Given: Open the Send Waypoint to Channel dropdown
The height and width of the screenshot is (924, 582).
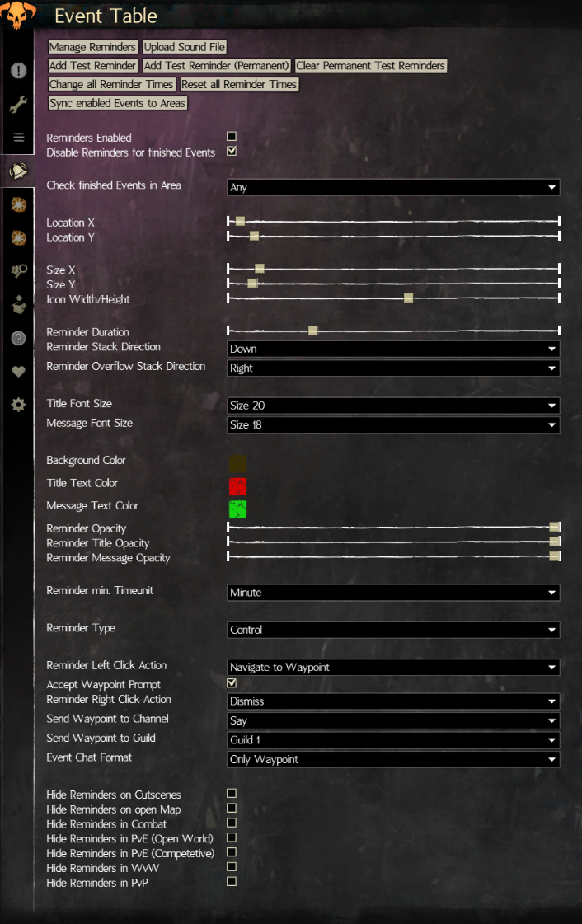Looking at the screenshot, I should pyautogui.click(x=393, y=720).
